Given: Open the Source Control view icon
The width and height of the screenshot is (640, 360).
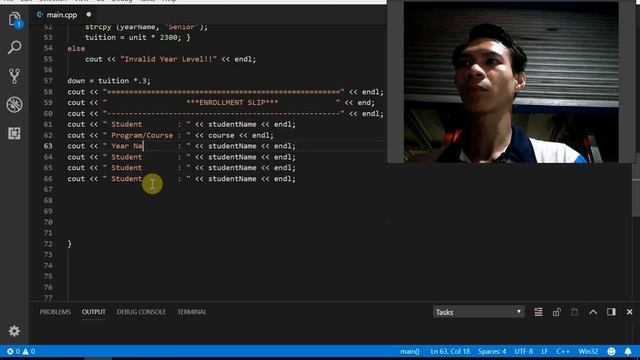Looking at the screenshot, I should tap(15, 76).
